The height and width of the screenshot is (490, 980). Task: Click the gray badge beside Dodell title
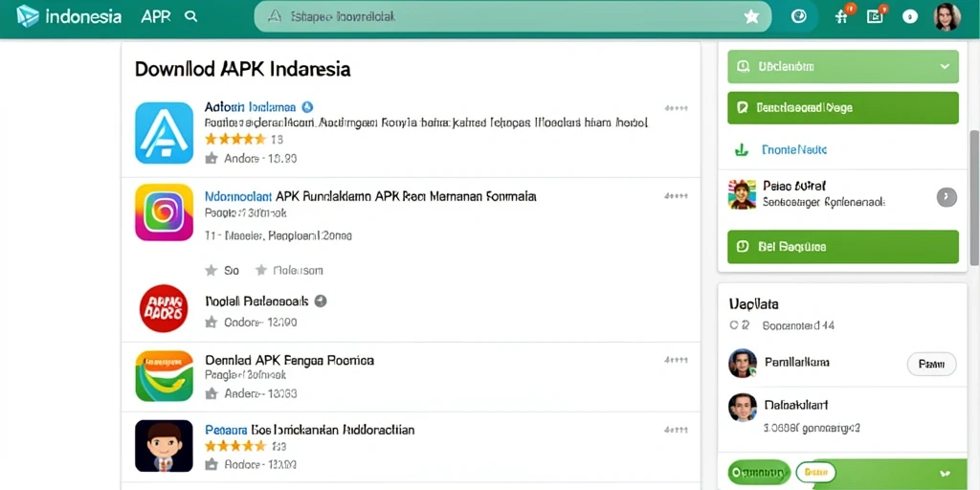(x=320, y=301)
